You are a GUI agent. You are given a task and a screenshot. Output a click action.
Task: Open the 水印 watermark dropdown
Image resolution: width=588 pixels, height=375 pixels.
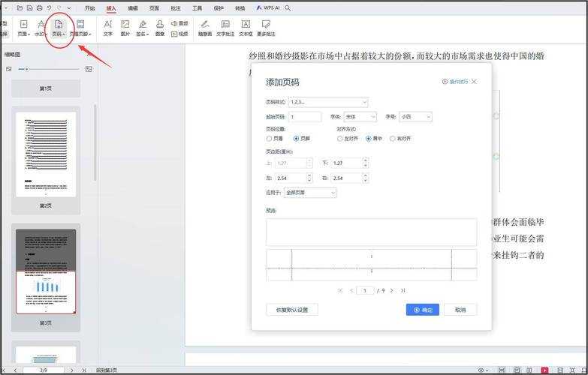pyautogui.click(x=40, y=28)
